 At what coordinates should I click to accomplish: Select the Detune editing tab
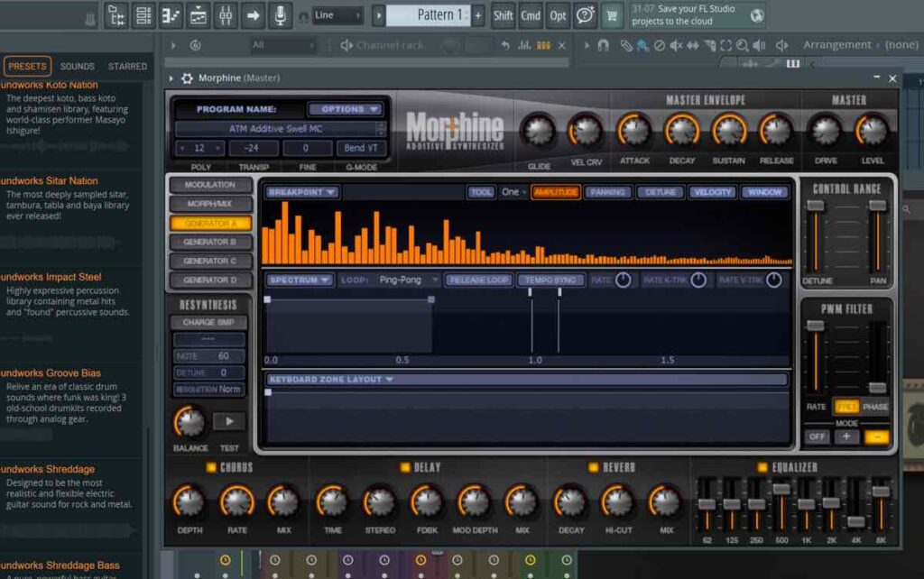coord(660,192)
